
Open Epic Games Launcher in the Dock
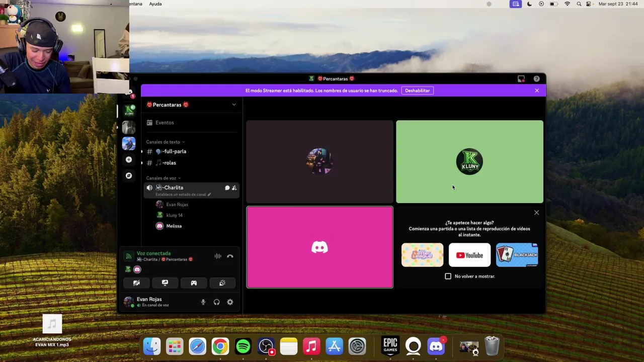pyautogui.click(x=390, y=346)
